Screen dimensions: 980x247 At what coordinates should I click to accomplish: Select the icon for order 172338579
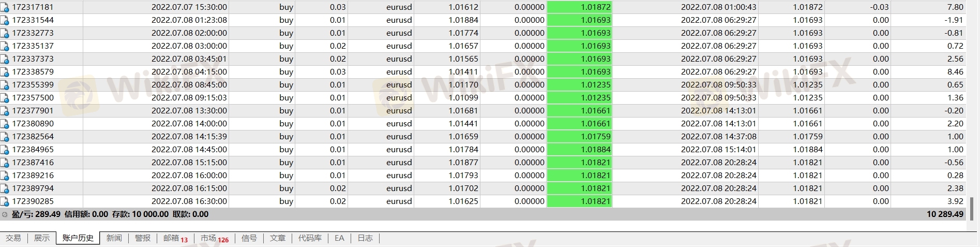click(x=5, y=72)
